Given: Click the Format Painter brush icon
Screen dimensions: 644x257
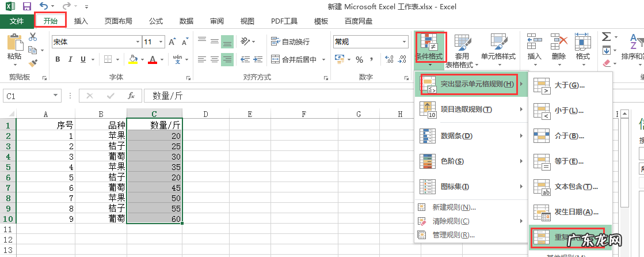Looking at the screenshot, I should click(33, 63).
